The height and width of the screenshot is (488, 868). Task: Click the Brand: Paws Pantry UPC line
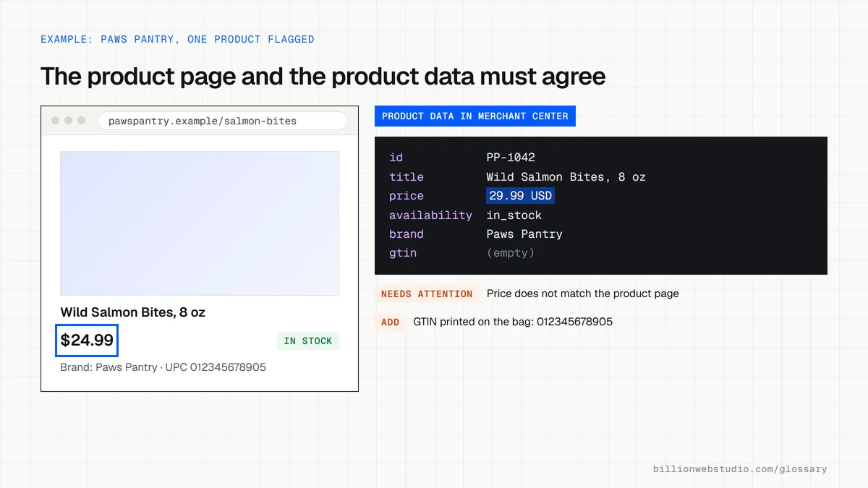coord(163,367)
